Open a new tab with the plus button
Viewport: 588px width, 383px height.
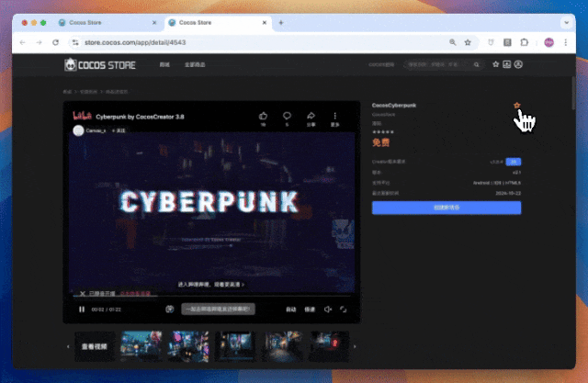pos(281,22)
